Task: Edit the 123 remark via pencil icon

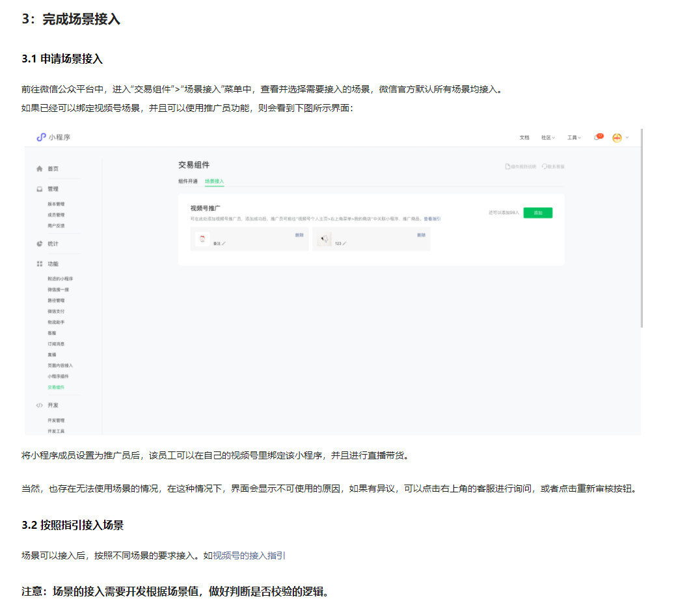Action: pos(344,244)
